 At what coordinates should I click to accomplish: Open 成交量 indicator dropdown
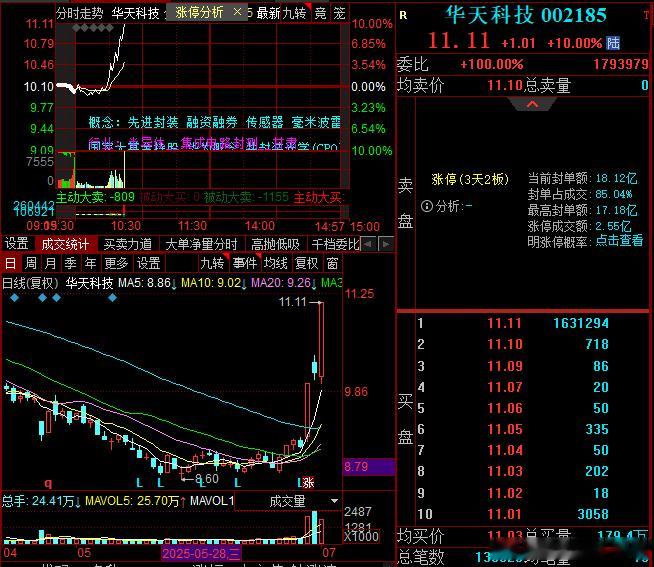tap(335, 501)
